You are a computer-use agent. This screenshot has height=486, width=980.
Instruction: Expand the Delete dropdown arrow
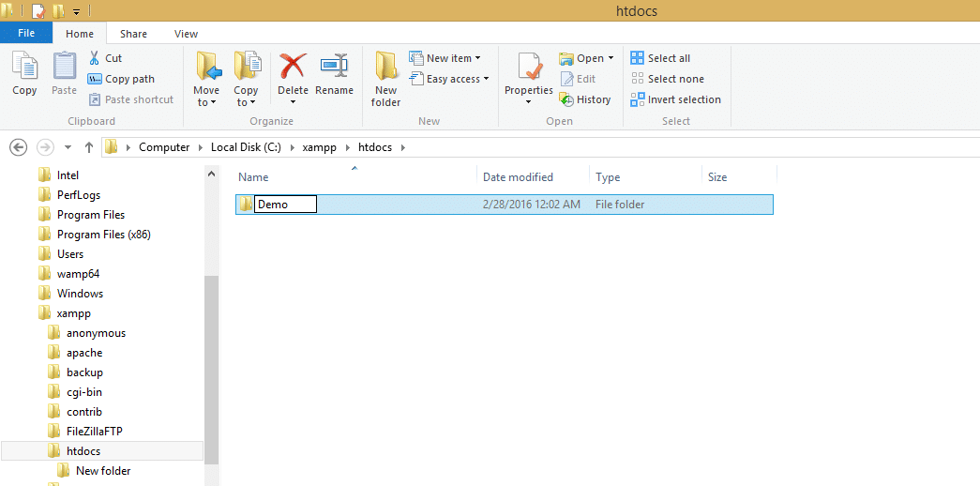[x=293, y=102]
